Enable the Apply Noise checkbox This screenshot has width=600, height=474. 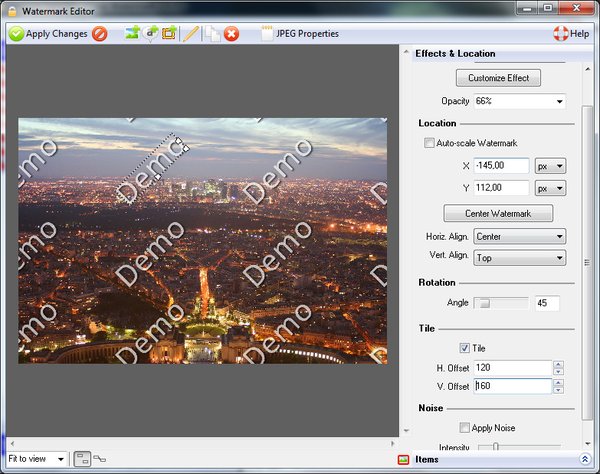pyautogui.click(x=465, y=428)
